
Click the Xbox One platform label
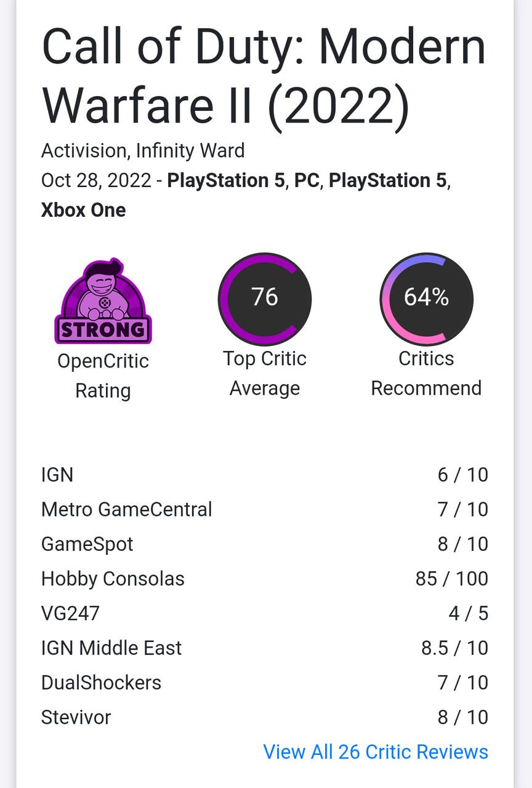tap(83, 210)
